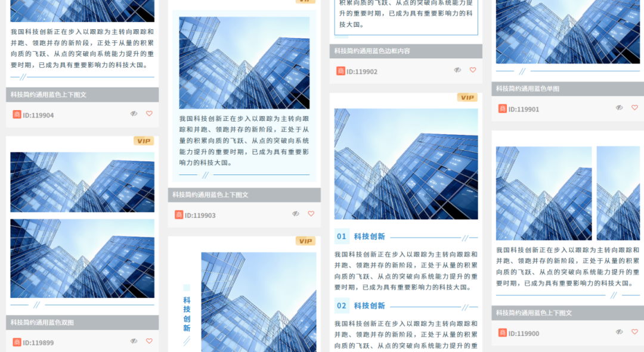Image resolution: width=644 pixels, height=352 pixels.
Task: Click the 商 badge next to ID:119901
Action: [x=501, y=108]
